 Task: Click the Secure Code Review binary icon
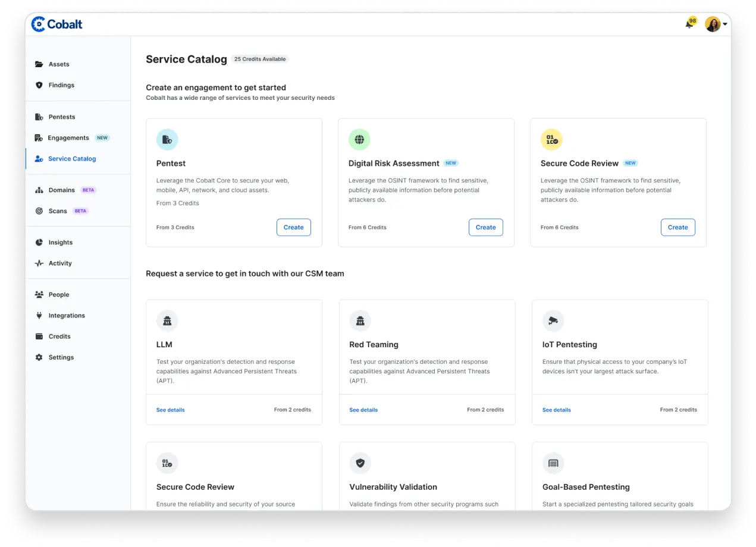coord(551,139)
